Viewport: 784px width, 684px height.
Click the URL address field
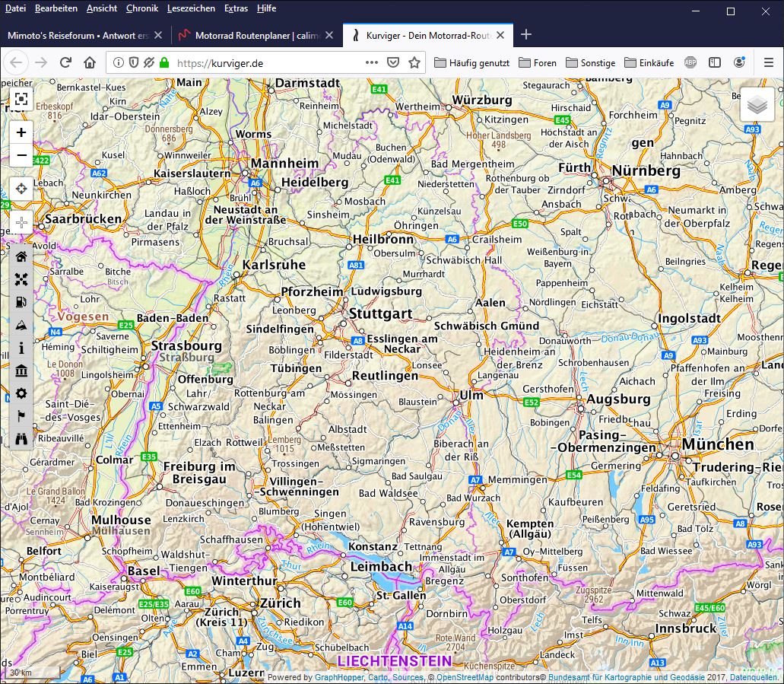click(266, 63)
